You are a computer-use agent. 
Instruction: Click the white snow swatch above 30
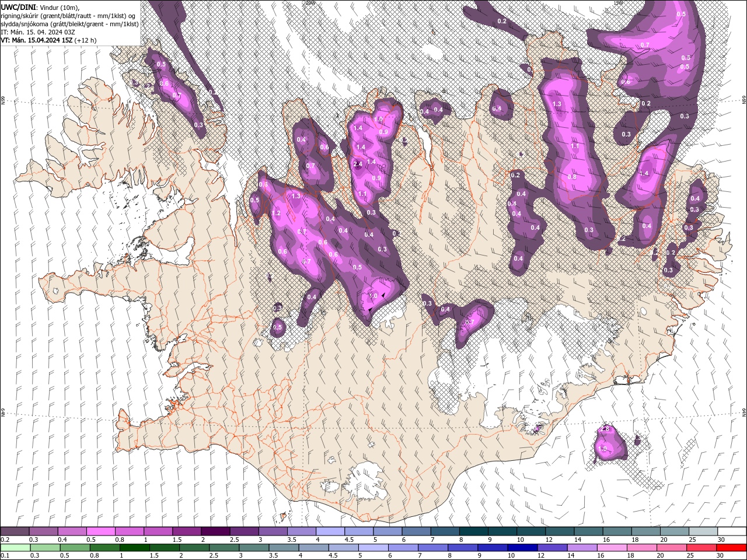point(731,531)
